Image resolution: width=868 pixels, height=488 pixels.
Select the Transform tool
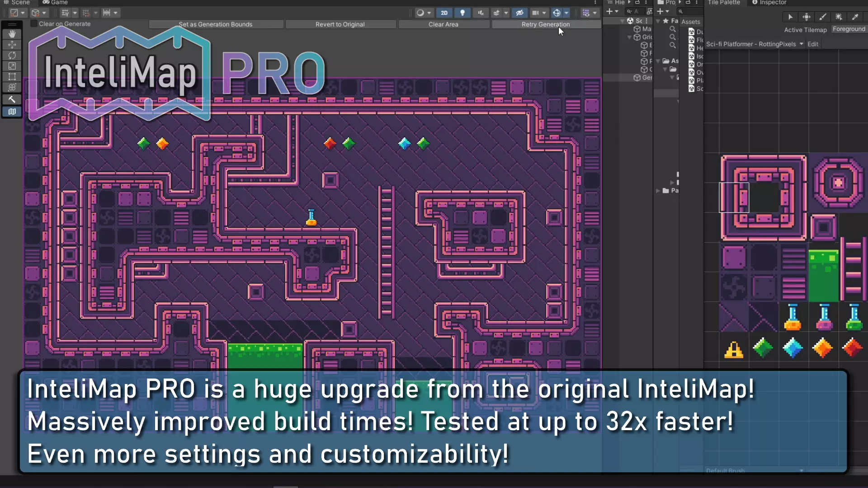(x=12, y=88)
